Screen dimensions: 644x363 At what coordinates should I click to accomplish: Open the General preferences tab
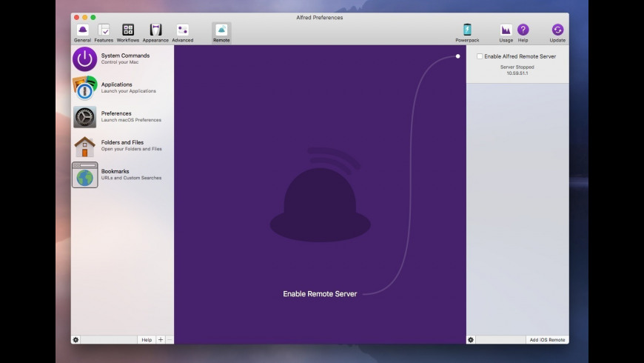[82, 33]
